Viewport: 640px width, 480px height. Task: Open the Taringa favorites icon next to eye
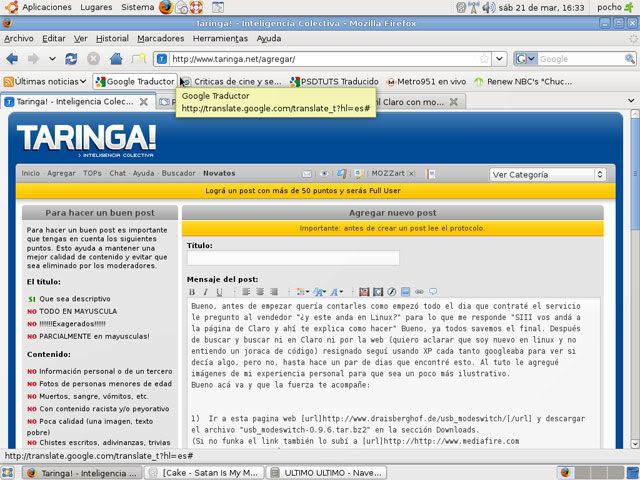click(x=342, y=174)
